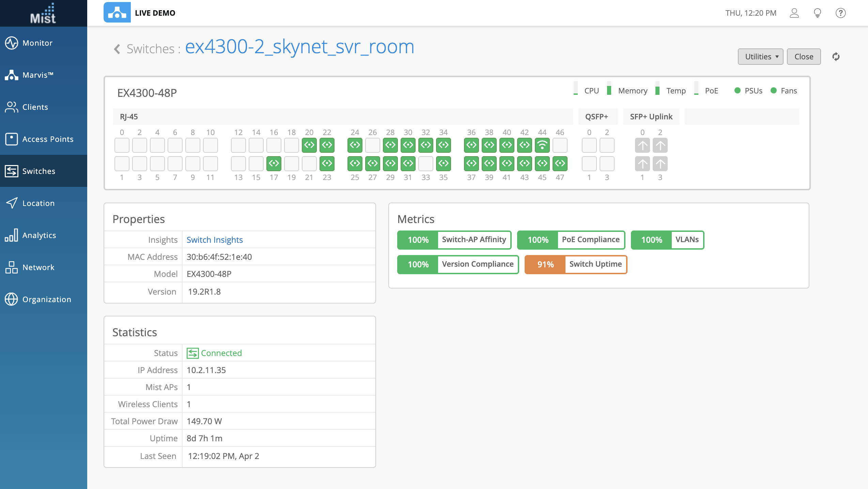Select RJ-45 port 44 with wifi icon
The width and height of the screenshot is (868, 489).
(542, 145)
